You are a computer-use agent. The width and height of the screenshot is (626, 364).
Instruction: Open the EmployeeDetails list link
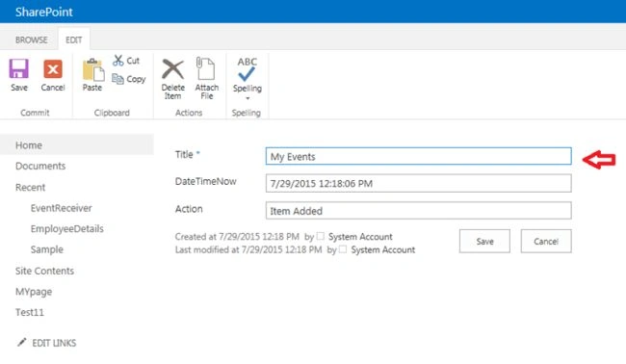click(x=67, y=228)
